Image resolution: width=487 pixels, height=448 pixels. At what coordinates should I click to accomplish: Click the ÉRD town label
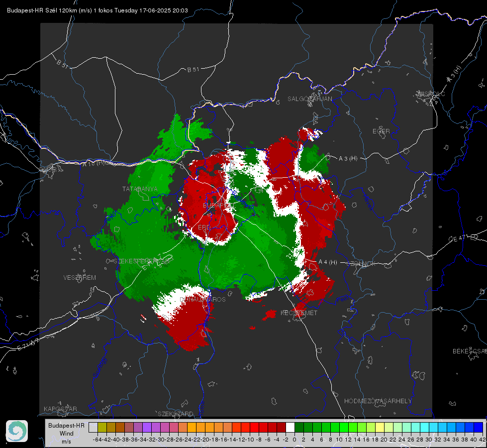coord(204,227)
